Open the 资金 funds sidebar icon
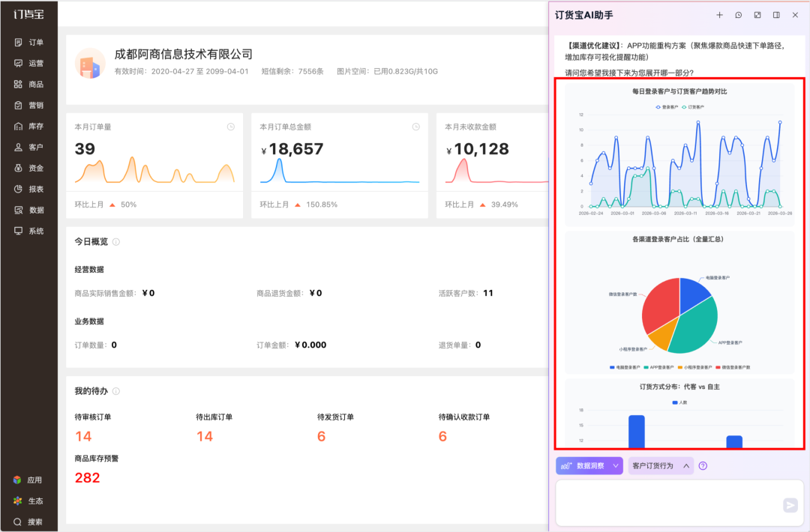The height and width of the screenshot is (532, 810). 18,169
